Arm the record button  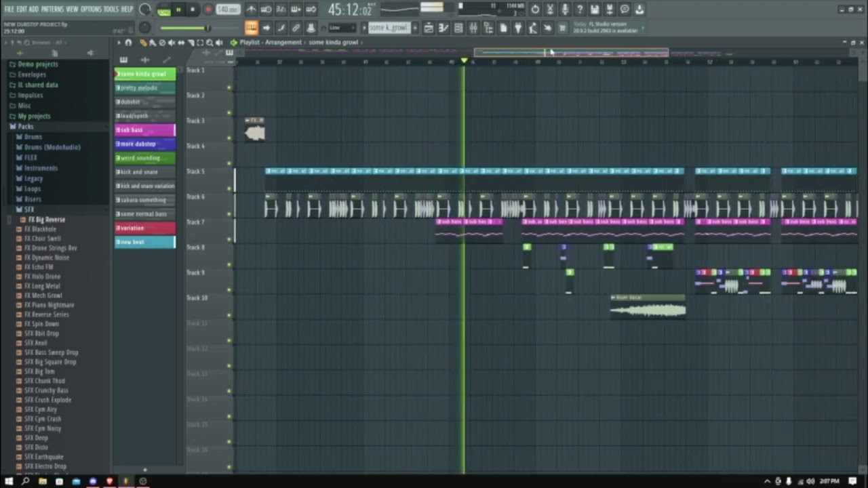208,9
